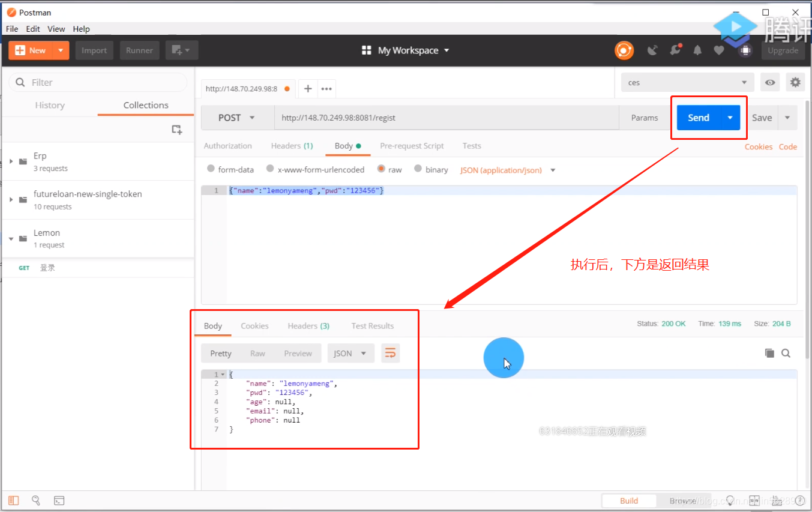
Task: Switch to Collections tab in sidebar
Action: point(146,105)
